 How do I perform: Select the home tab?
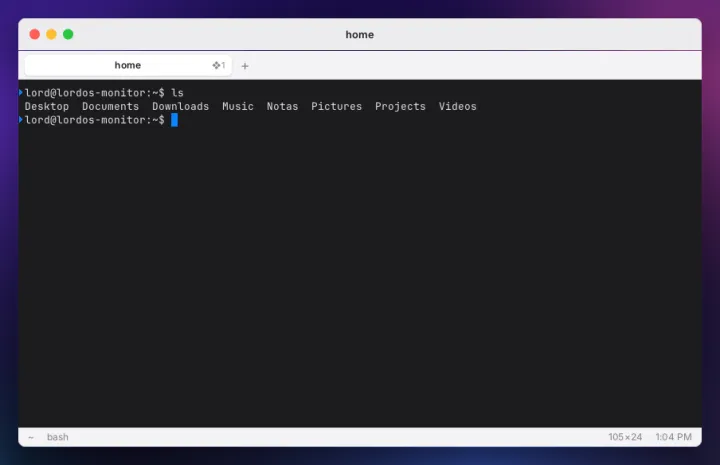point(128,65)
